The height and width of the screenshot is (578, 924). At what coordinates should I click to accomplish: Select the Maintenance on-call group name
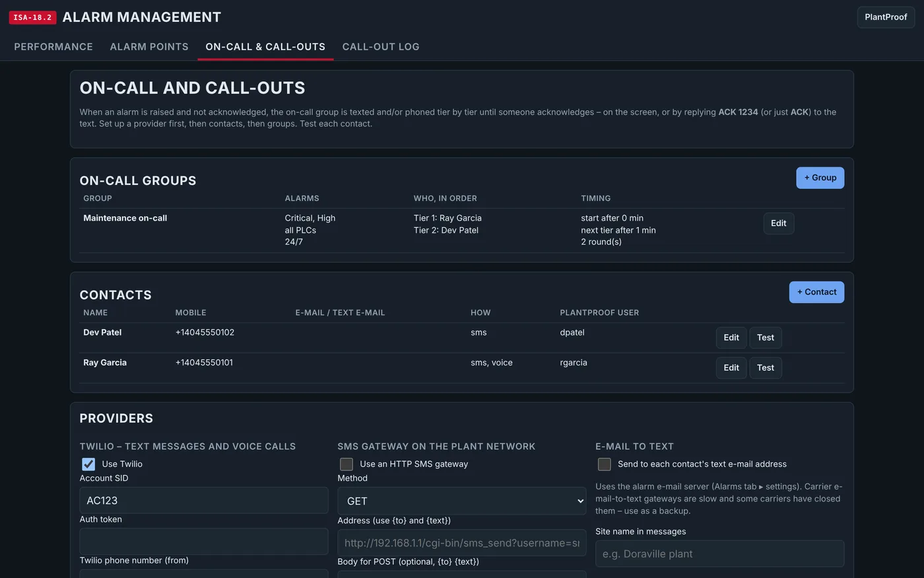(x=125, y=218)
